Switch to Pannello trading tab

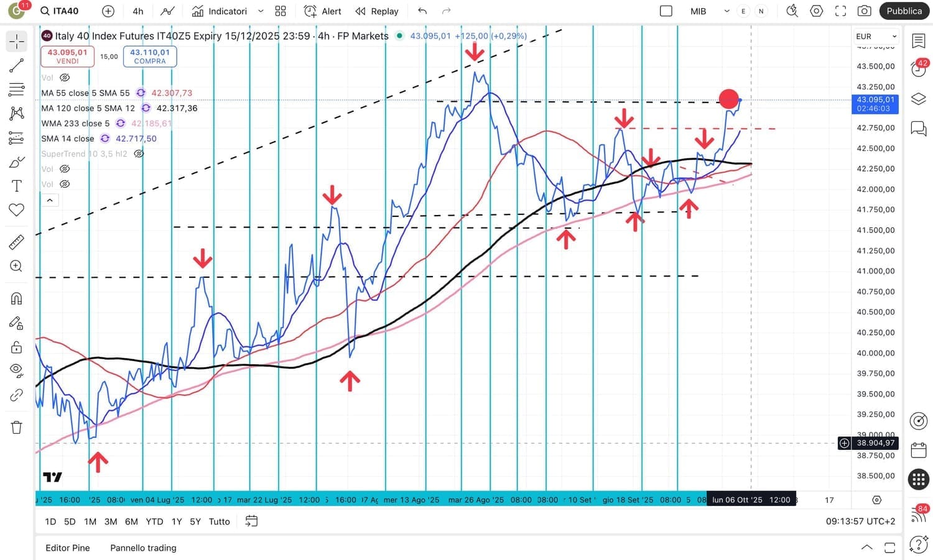tap(143, 548)
